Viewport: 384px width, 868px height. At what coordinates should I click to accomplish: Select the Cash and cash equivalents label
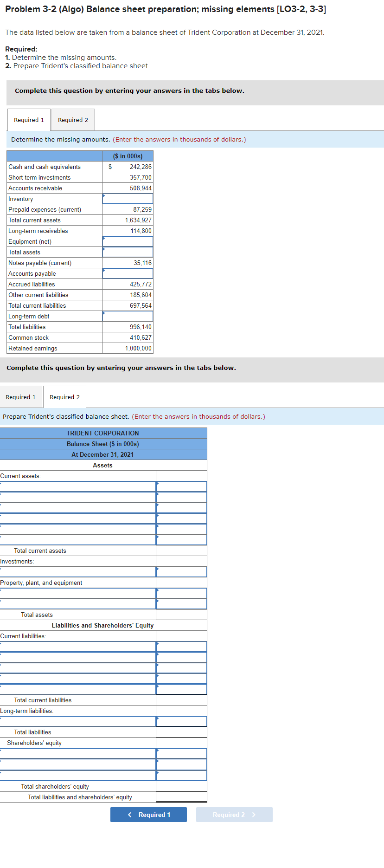click(45, 167)
